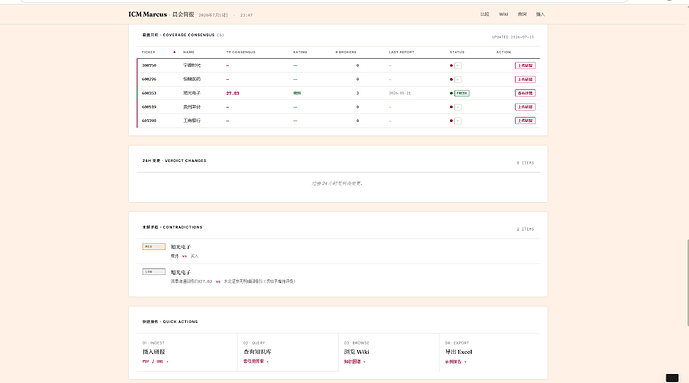Viewport: 689px width, 383px height.
Task: Click the action button for ticker 300750
Action: [525, 65]
